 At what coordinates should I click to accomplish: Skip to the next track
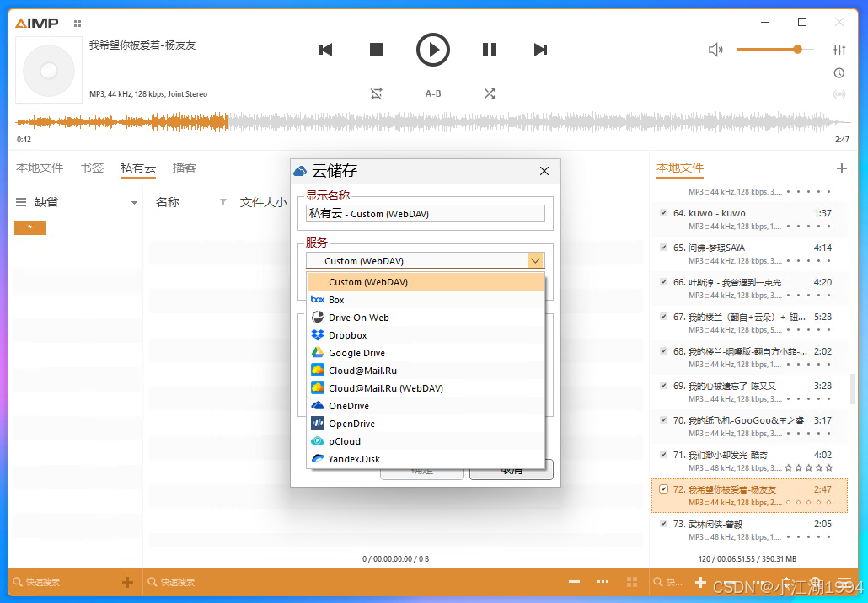click(x=540, y=50)
